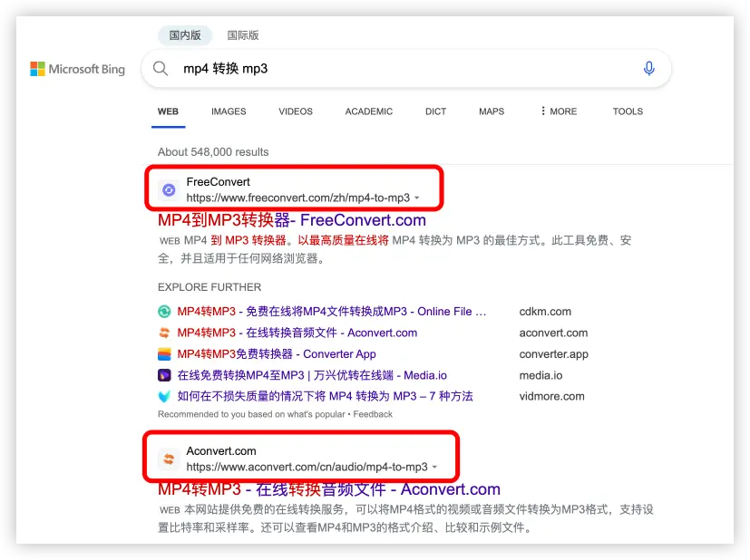Screen dimensions: 750x560
Task: Switch to 国内版 search mode
Action: tap(185, 35)
